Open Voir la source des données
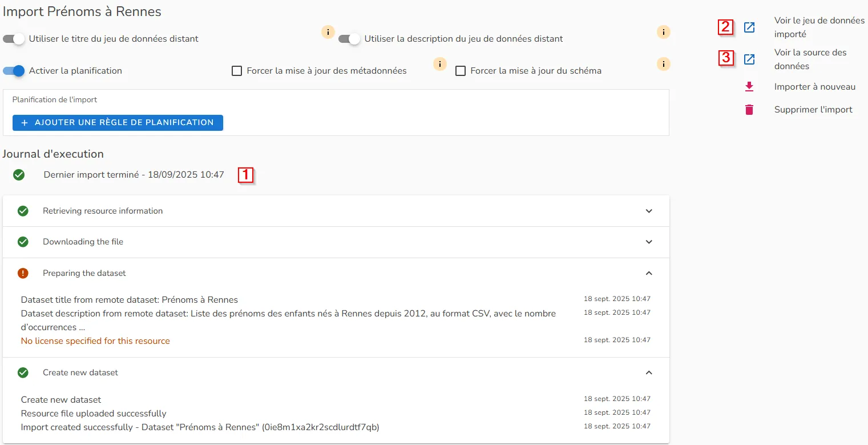 coord(810,59)
